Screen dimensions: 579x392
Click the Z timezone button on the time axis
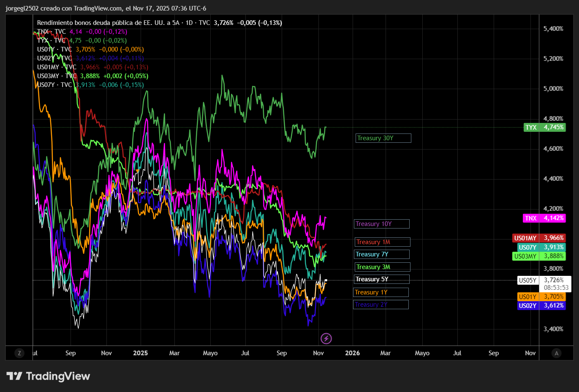19,353
